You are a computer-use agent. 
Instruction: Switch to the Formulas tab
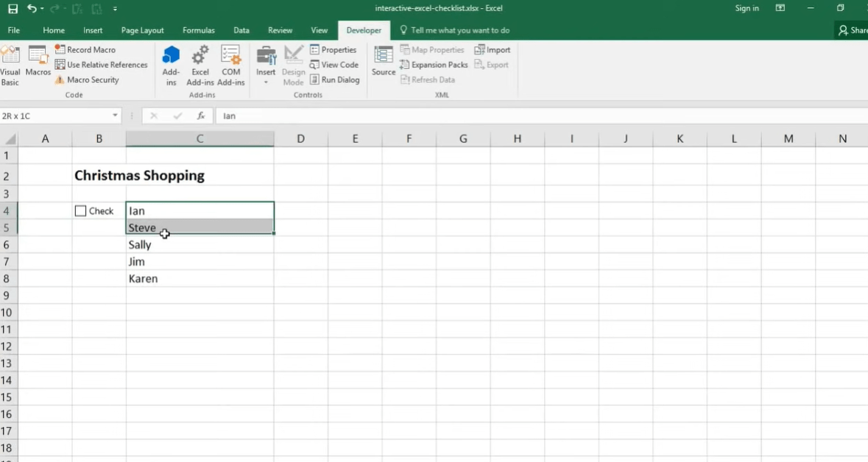pyautogui.click(x=199, y=30)
